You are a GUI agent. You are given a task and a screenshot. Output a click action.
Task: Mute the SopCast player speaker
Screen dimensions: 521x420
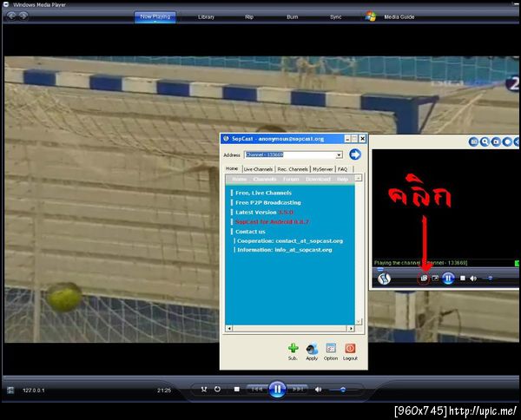click(x=473, y=279)
